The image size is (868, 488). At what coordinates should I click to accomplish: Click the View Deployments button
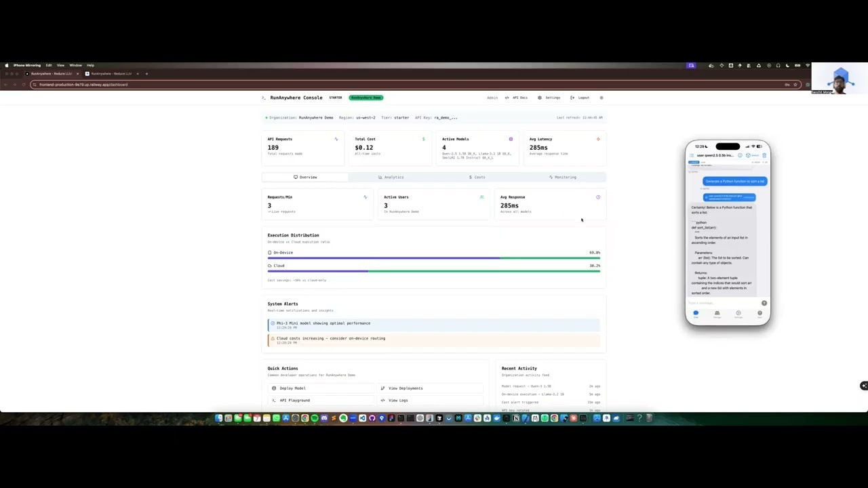pos(429,388)
